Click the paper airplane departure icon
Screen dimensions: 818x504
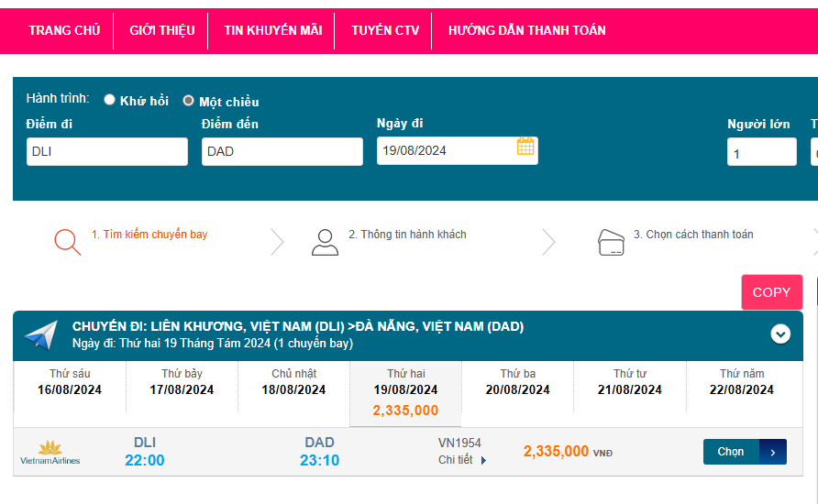[41, 335]
